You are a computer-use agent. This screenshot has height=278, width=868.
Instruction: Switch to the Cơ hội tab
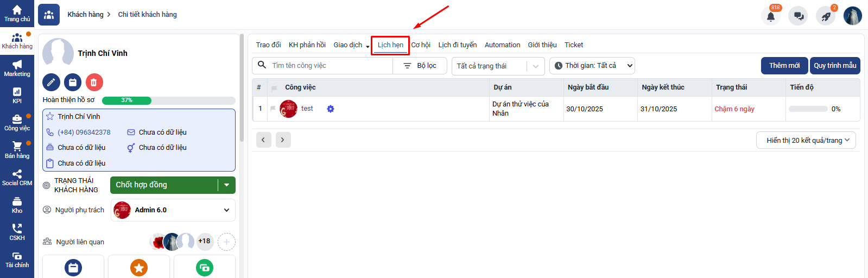click(420, 45)
